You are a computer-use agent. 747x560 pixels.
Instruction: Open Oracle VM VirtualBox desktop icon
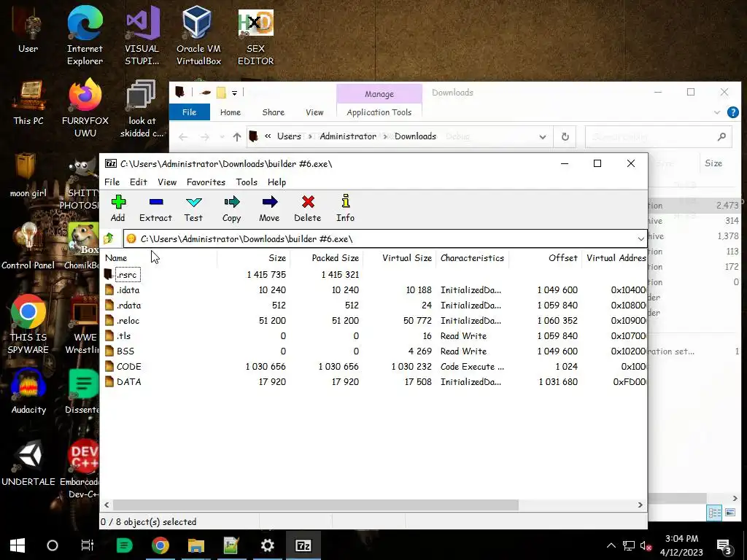198,36
